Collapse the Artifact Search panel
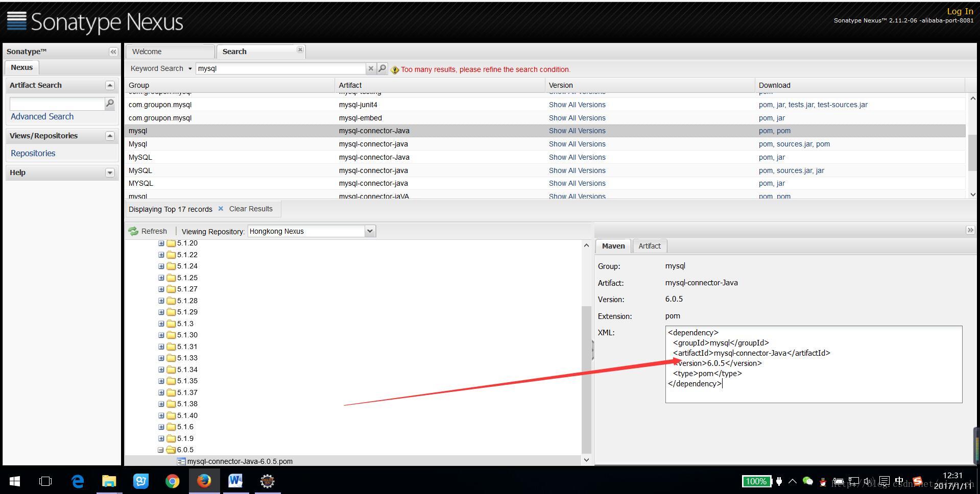Image resolution: width=980 pixels, height=494 pixels. pyautogui.click(x=110, y=85)
